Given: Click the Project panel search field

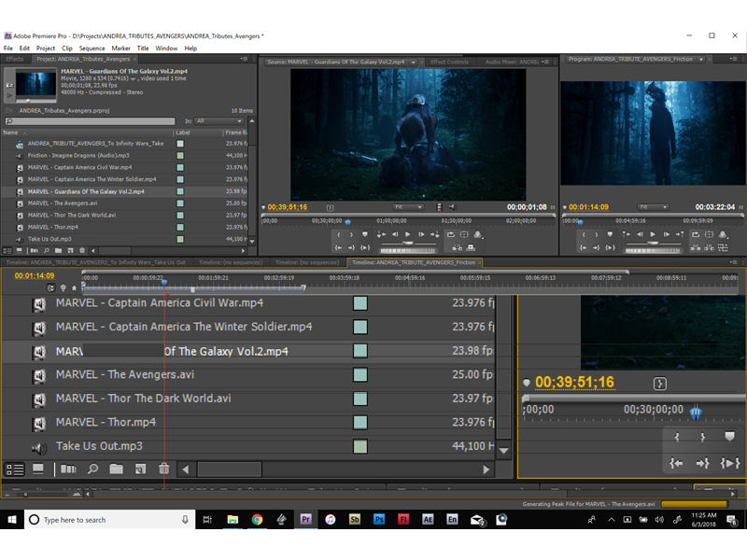Looking at the screenshot, I should click(90, 121).
